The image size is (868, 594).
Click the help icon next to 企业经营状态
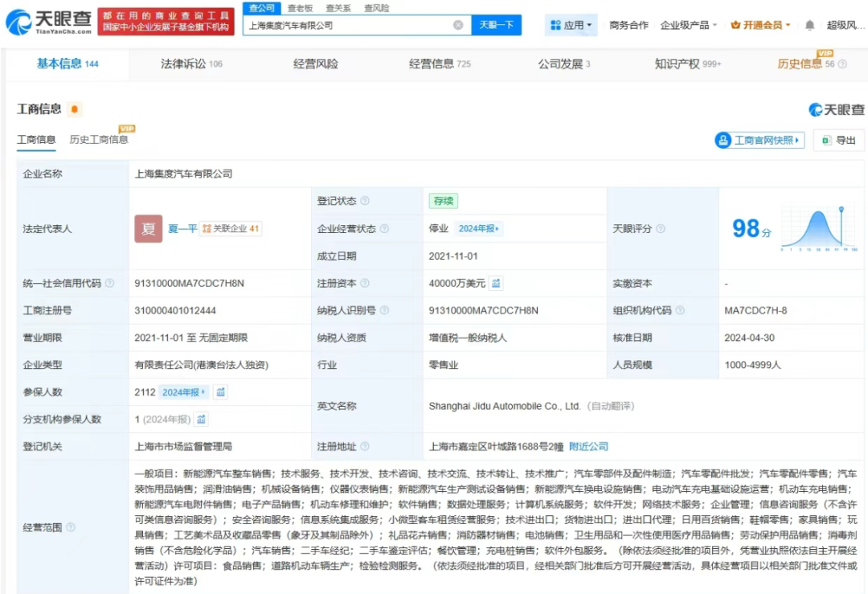384,228
